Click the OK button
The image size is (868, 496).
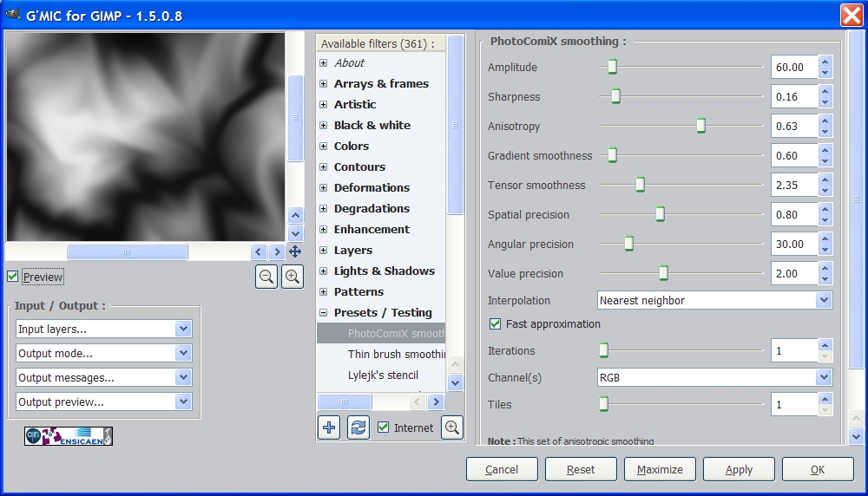tap(818, 469)
